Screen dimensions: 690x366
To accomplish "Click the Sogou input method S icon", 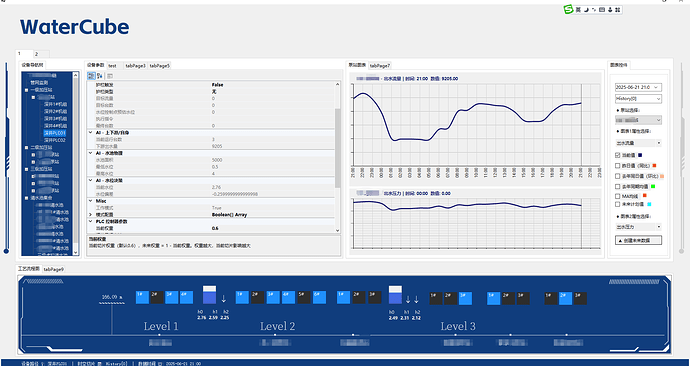I will point(569,10).
